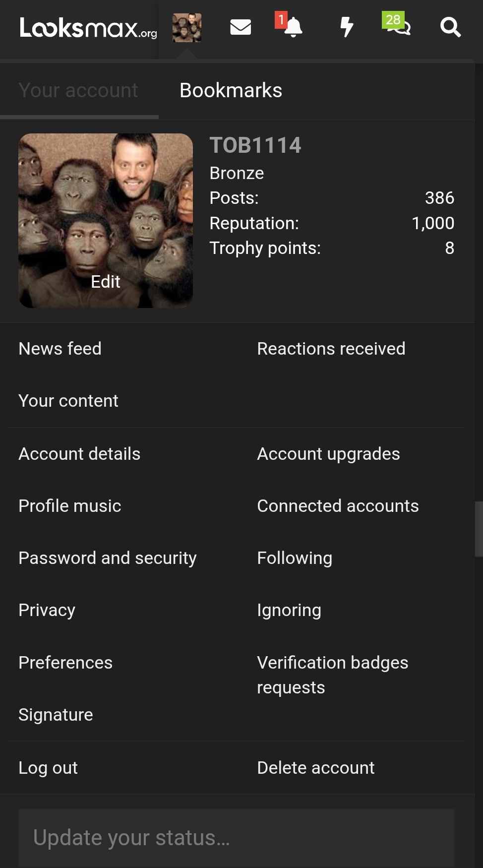
Task: Click the small avatar in the header
Action: (187, 28)
